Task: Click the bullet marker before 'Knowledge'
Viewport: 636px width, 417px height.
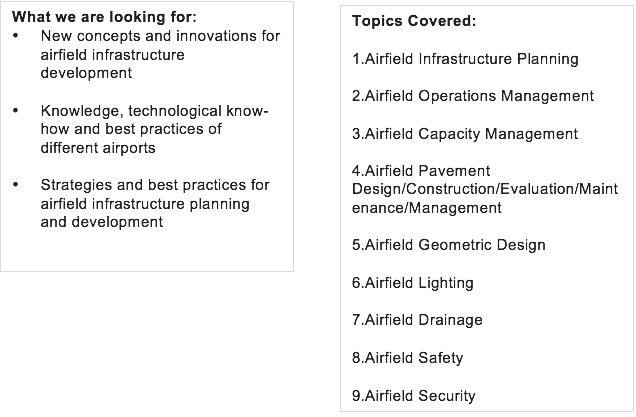Action: (15, 110)
